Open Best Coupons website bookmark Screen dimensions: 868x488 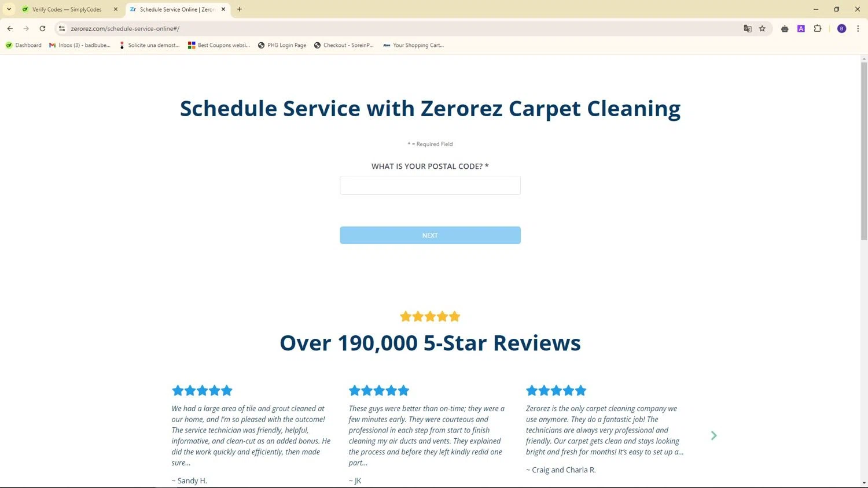[219, 45]
